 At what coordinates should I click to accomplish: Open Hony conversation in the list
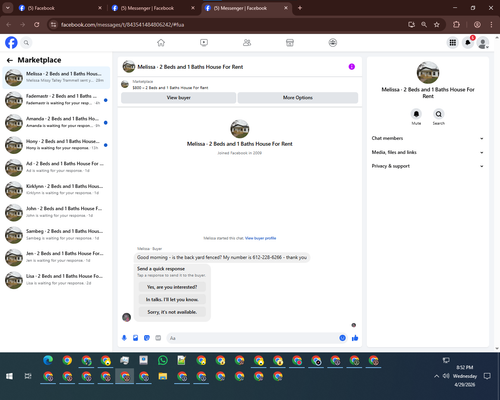coord(56,145)
